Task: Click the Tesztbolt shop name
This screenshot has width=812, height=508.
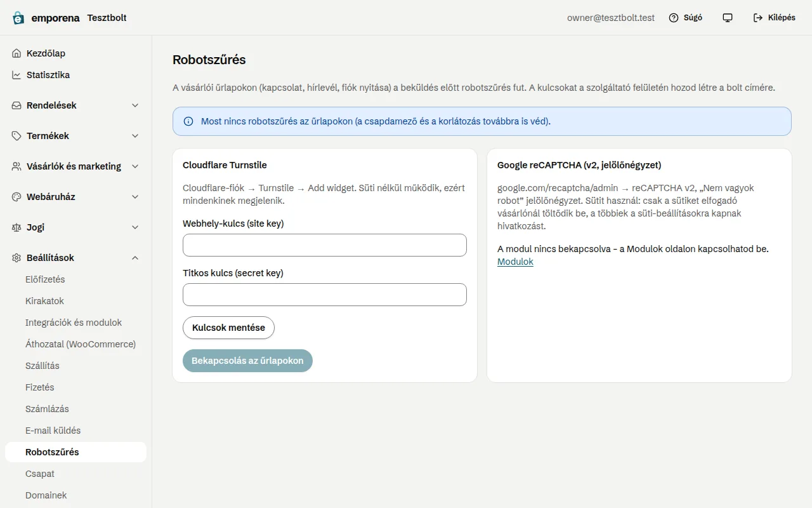Action: pos(107,18)
